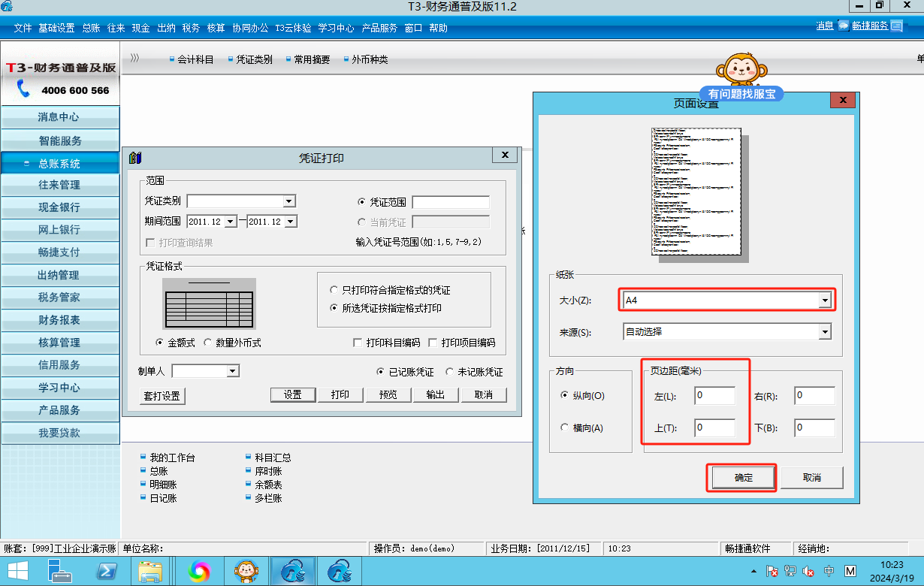This screenshot has height=586, width=924.
Task: Enable the 打印科目编码 checkbox
Action: pos(358,343)
